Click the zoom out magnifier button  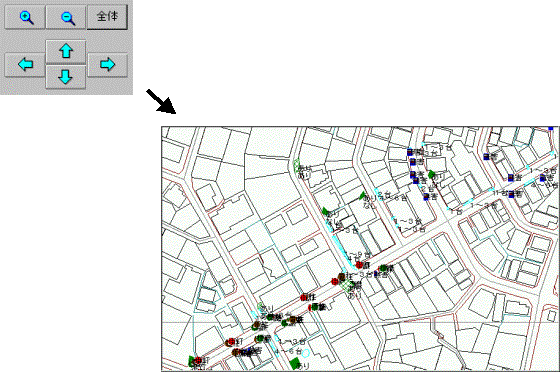pos(66,17)
